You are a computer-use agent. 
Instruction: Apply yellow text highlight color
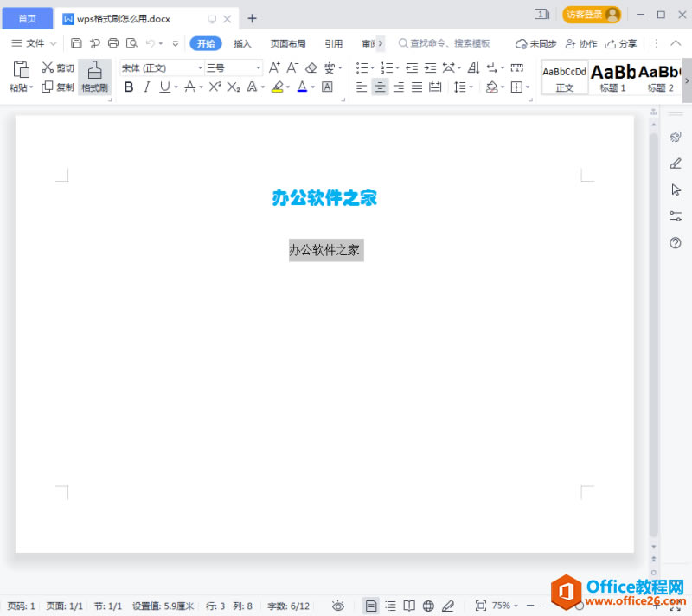tap(277, 87)
